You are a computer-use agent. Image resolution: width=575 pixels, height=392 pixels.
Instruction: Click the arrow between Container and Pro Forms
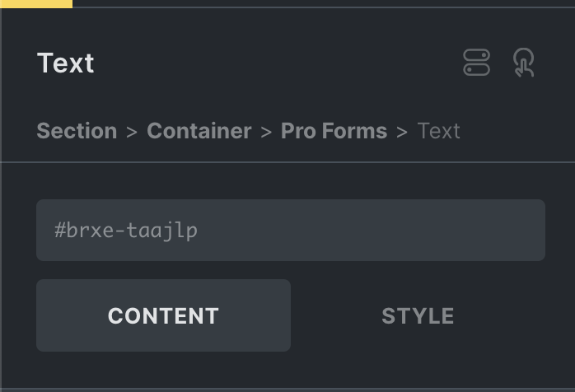tap(266, 132)
